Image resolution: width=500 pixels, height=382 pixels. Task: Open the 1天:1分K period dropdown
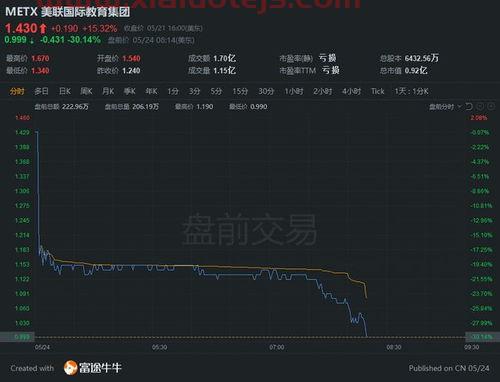click(411, 91)
